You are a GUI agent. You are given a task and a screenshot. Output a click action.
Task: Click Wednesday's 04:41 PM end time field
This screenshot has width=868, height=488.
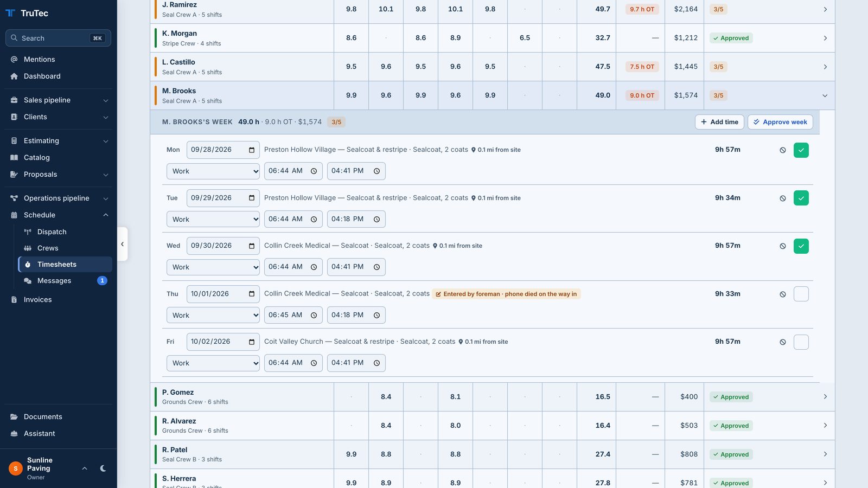[356, 267]
